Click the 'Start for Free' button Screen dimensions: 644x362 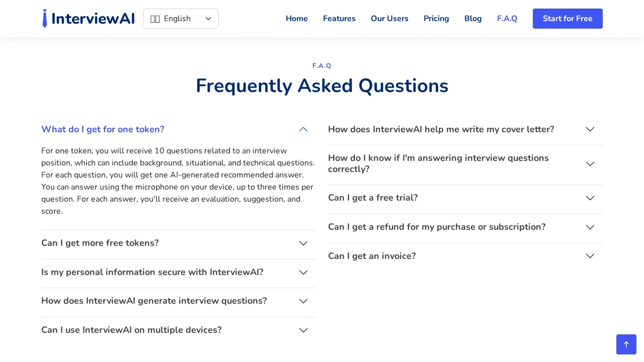click(568, 19)
